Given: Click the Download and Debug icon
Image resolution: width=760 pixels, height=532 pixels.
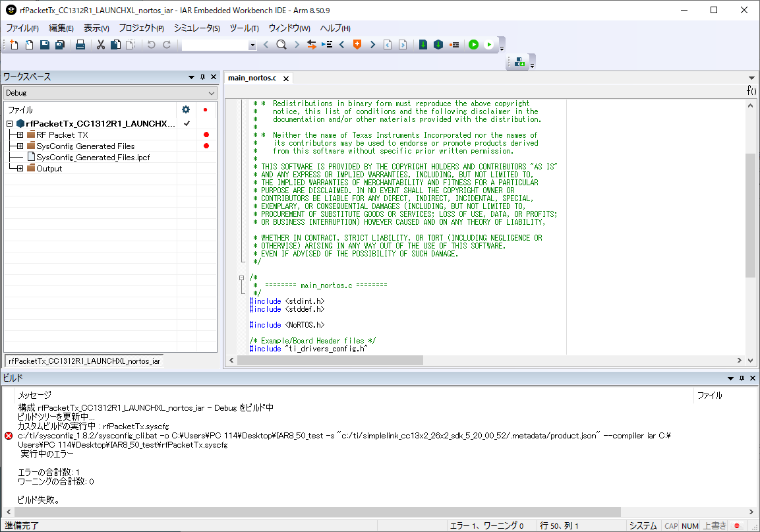Looking at the screenshot, I should pyautogui.click(x=474, y=45).
